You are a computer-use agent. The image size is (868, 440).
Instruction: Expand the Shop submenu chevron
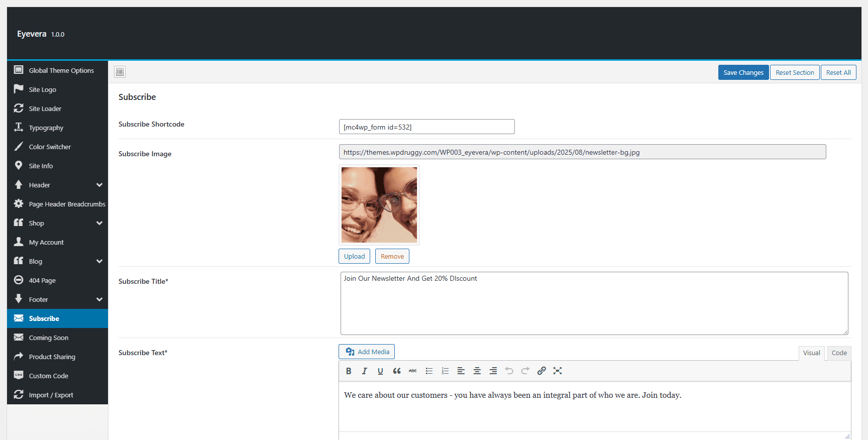tap(99, 223)
